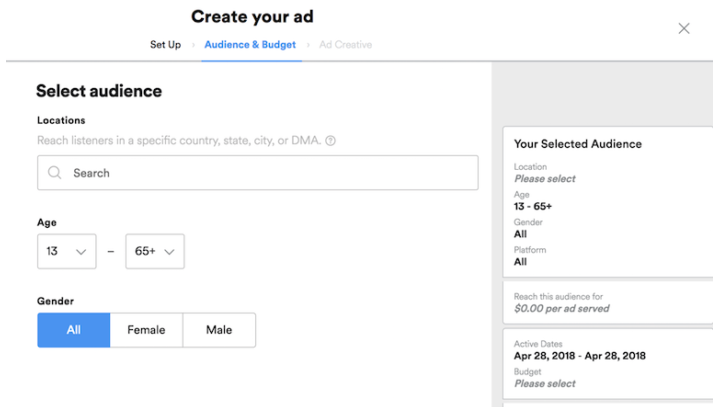Open the maximum age 65+ dropdown
Image resolution: width=713 pixels, height=407 pixels.
tap(155, 251)
